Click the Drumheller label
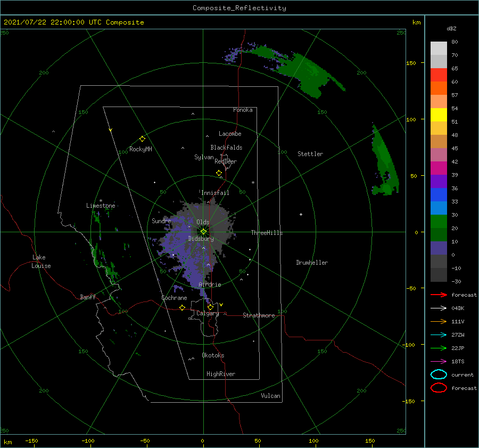The width and height of the screenshot is (479, 448). pos(312,263)
